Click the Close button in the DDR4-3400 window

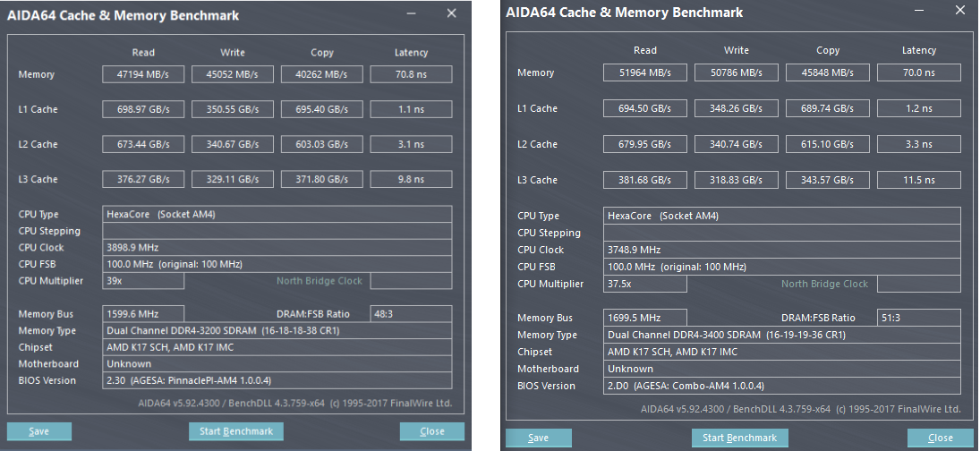click(941, 438)
